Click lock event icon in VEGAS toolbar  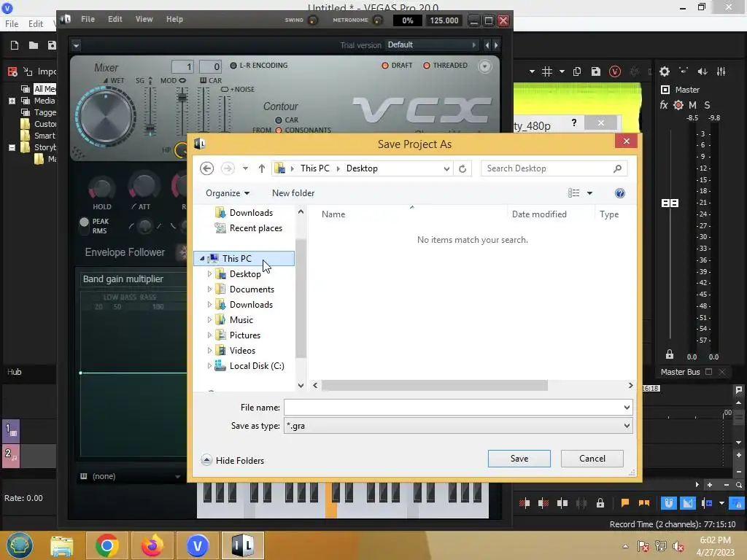point(600,503)
